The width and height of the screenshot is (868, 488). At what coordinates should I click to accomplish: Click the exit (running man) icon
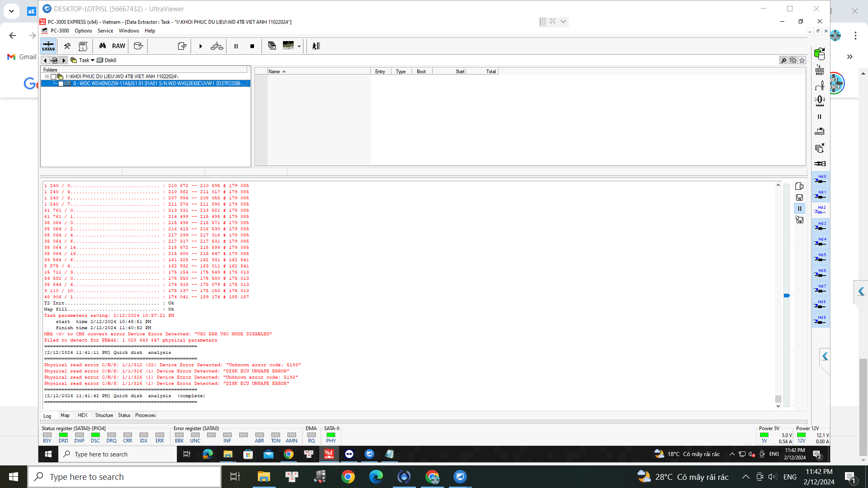[316, 46]
